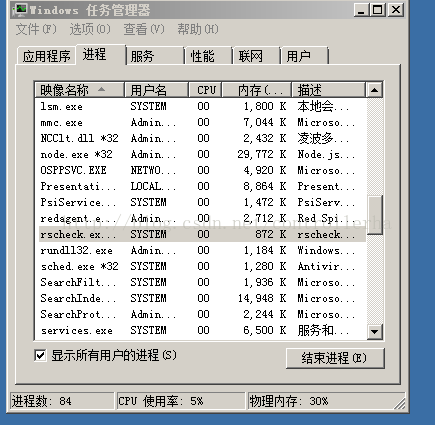Open the 查看(V) menu
435x425 pixels.
click(x=144, y=29)
